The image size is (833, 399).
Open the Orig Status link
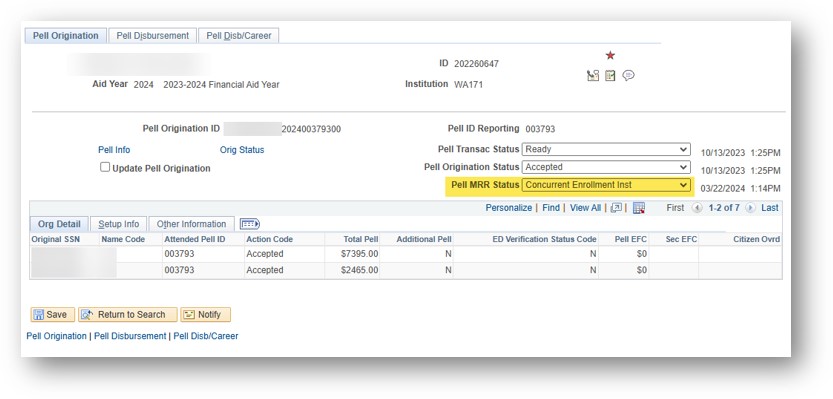[242, 150]
